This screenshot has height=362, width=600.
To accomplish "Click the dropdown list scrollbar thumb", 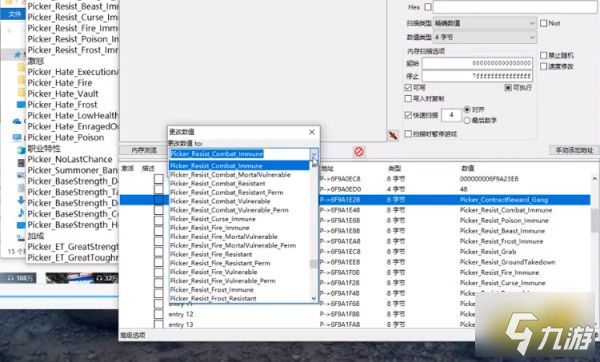I will point(313,264).
